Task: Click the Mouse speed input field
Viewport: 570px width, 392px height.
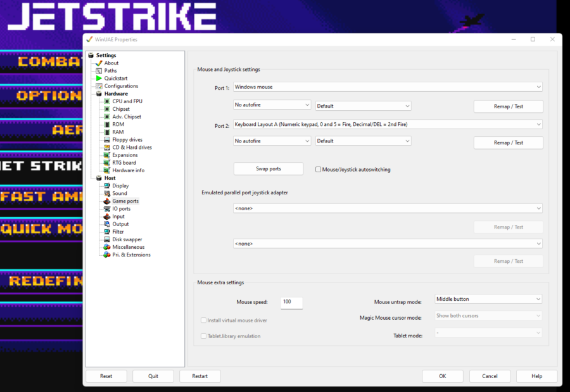Action: [x=291, y=303]
